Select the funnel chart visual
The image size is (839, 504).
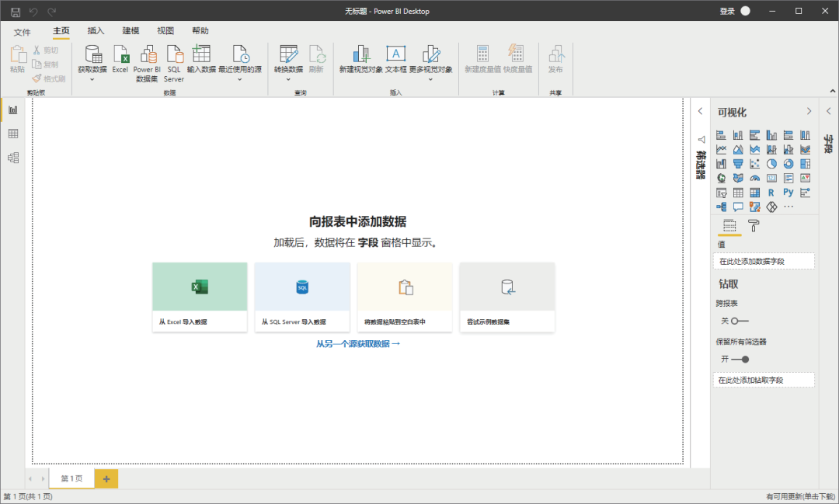tap(738, 164)
